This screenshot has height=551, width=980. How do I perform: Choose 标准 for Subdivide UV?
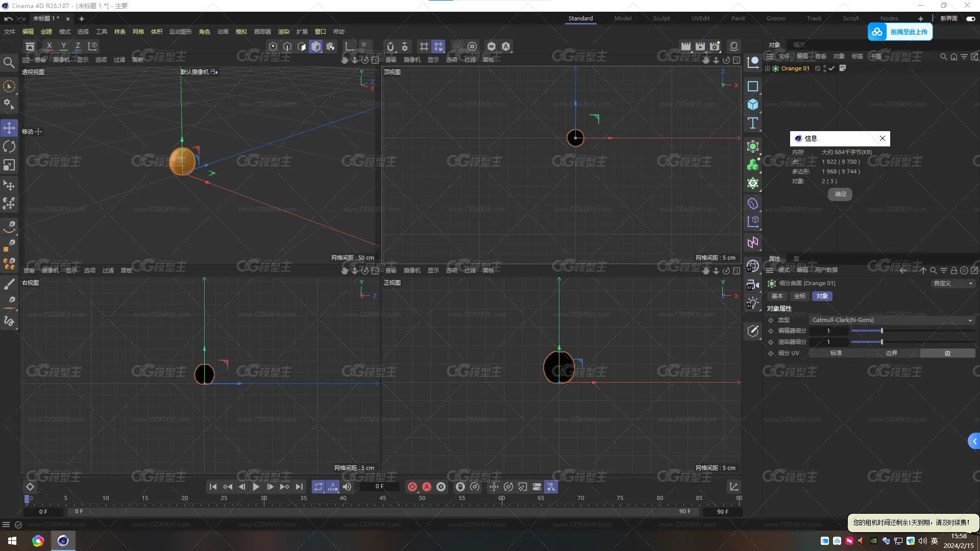click(836, 353)
